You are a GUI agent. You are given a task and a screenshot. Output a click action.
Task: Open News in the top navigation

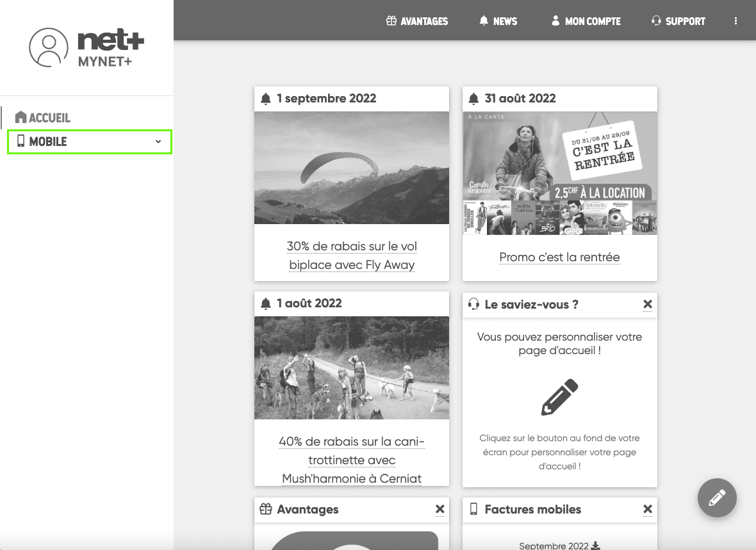498,21
